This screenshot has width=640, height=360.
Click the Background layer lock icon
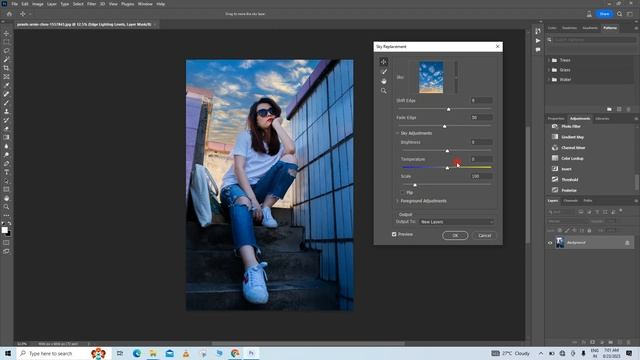tap(627, 243)
